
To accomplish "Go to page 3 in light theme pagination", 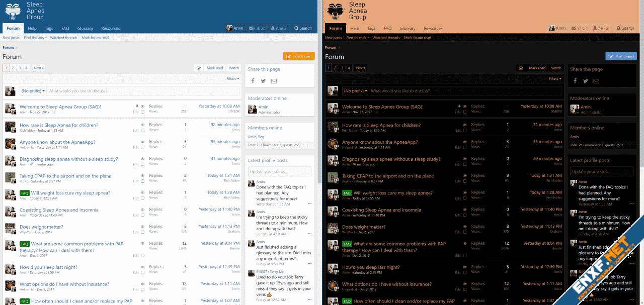I will tap(19, 68).
